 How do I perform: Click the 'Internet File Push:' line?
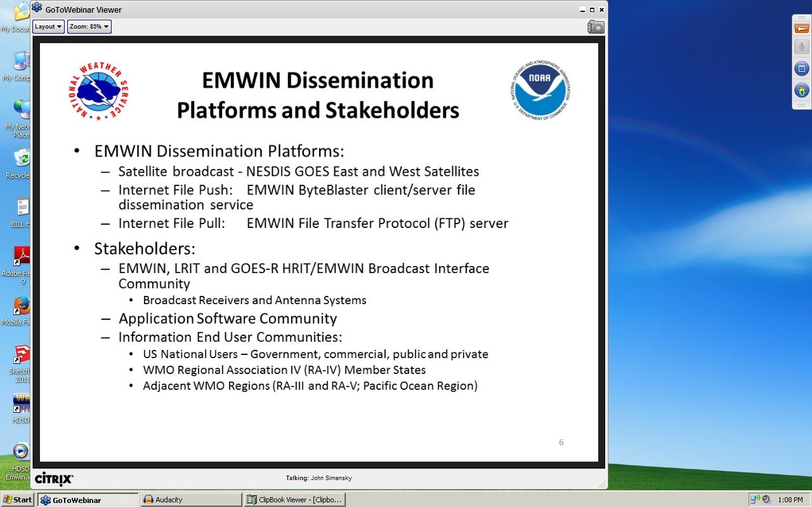tap(297, 197)
